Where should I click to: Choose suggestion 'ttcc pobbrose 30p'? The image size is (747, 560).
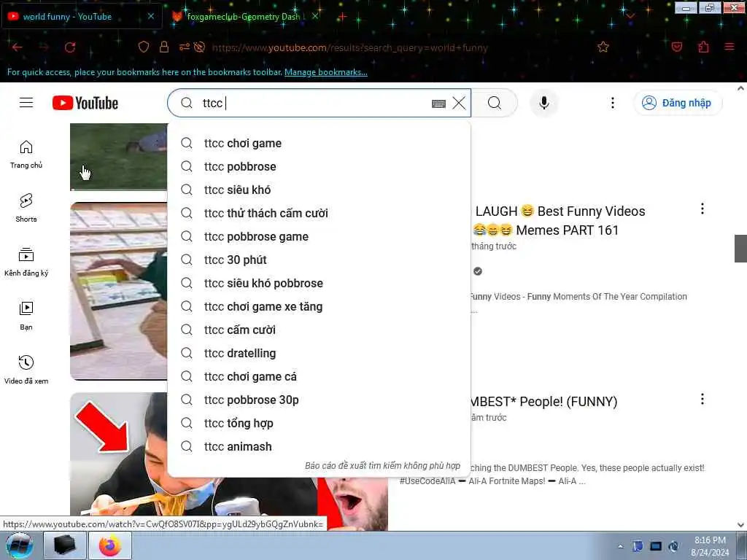click(319, 400)
